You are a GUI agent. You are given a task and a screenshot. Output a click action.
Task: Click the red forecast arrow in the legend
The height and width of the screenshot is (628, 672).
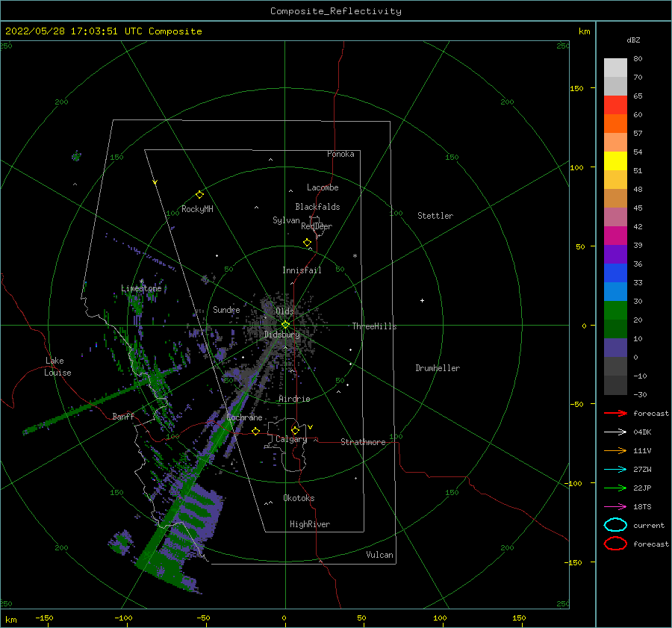[615, 413]
